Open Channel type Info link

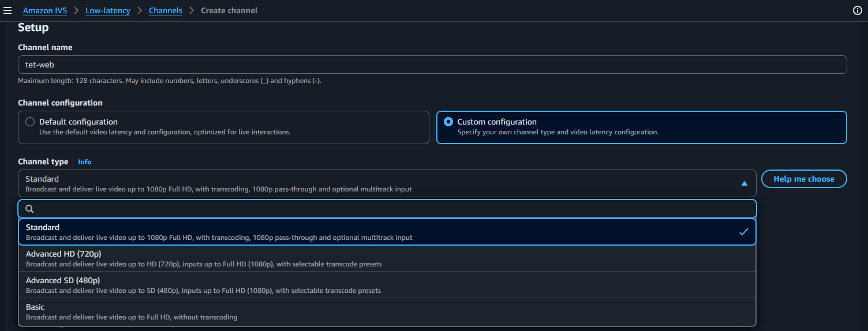point(85,162)
